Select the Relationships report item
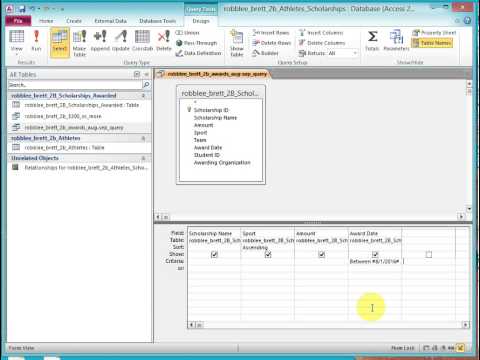The width and height of the screenshot is (480, 360). tap(79, 167)
